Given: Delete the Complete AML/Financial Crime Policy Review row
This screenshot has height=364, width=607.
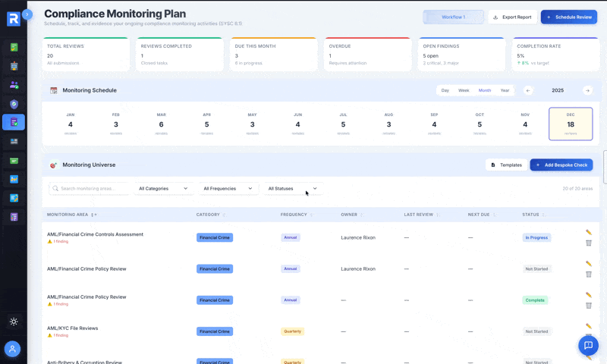Looking at the screenshot, I should [x=589, y=306].
